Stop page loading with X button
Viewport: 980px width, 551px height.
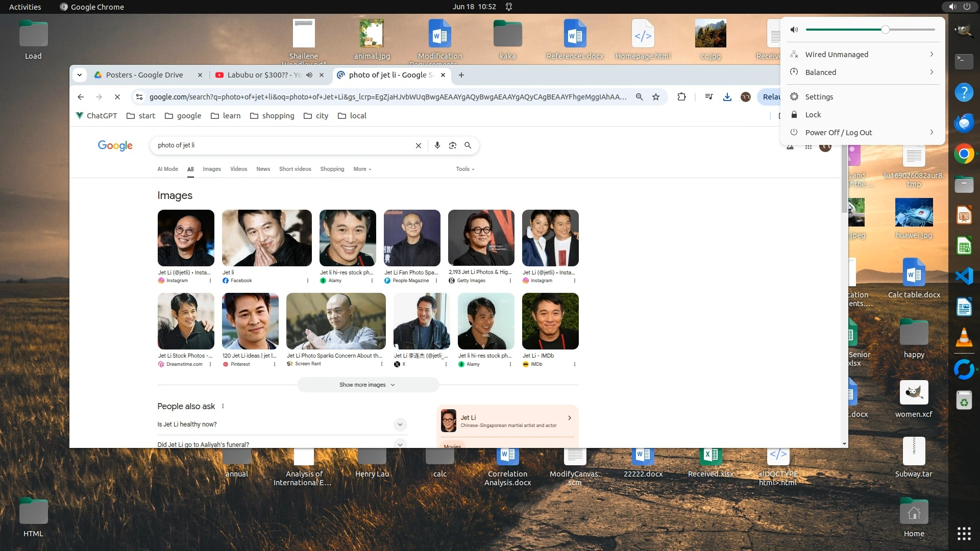click(117, 97)
